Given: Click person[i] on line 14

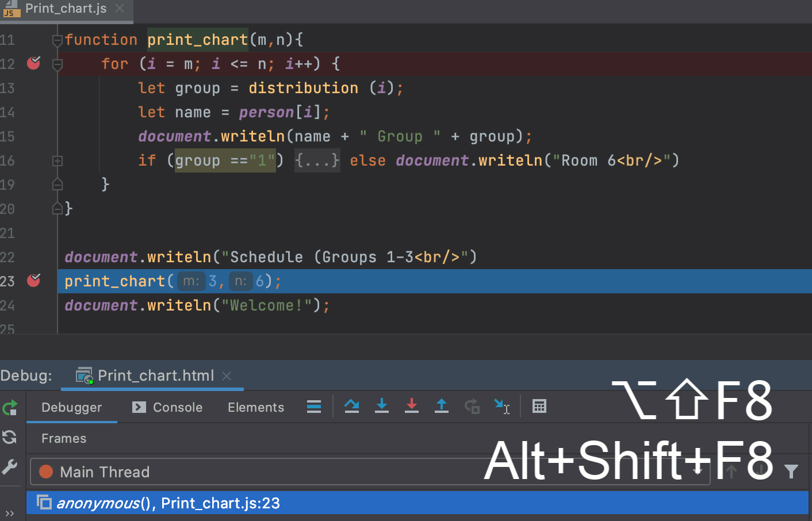Looking at the screenshot, I should tap(280, 112).
